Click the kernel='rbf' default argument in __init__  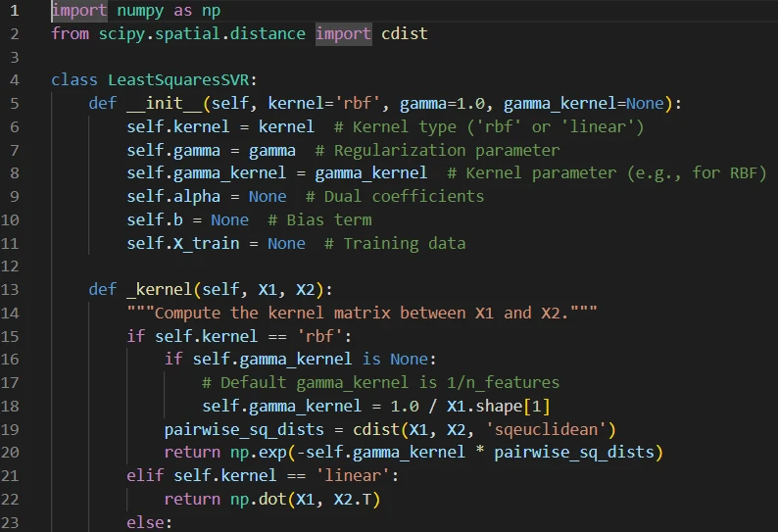292,103
